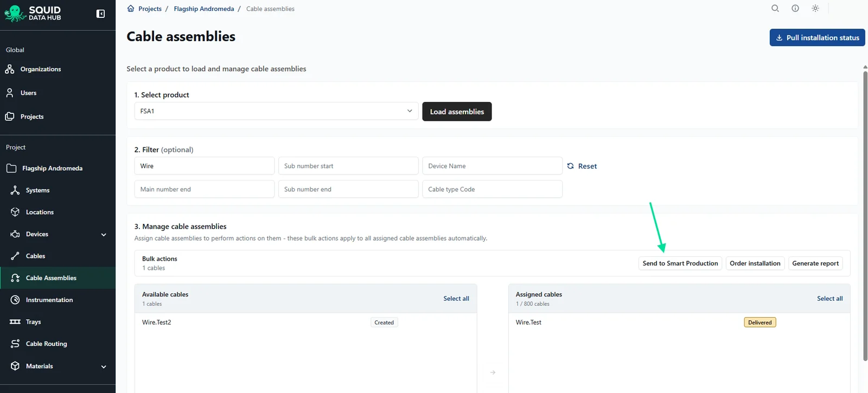Expand the Materials submenu chevron

point(104,366)
